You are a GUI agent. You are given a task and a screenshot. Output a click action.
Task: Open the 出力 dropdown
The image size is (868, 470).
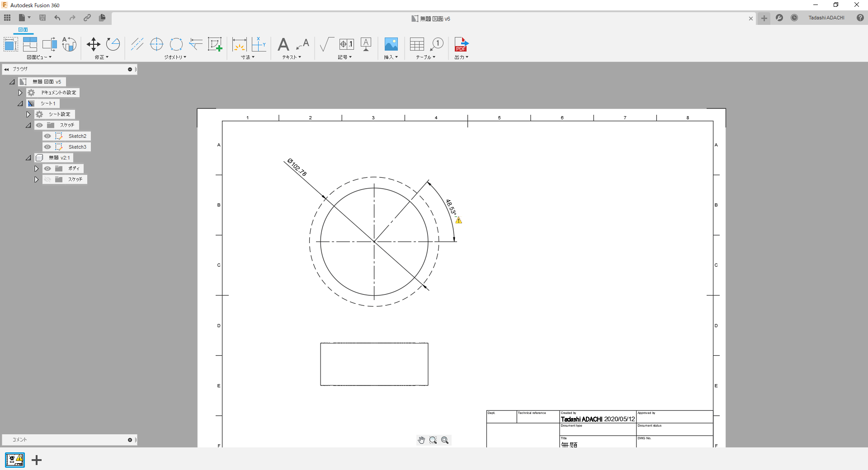[462, 57]
